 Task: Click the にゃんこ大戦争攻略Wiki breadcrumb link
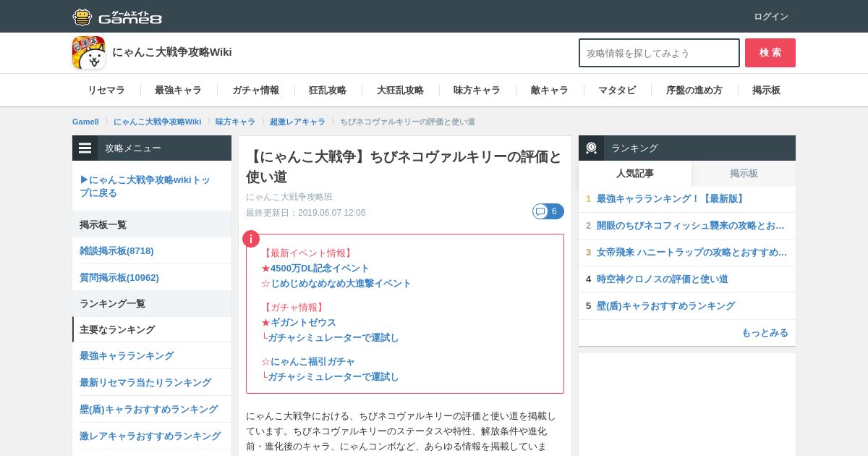click(x=157, y=122)
